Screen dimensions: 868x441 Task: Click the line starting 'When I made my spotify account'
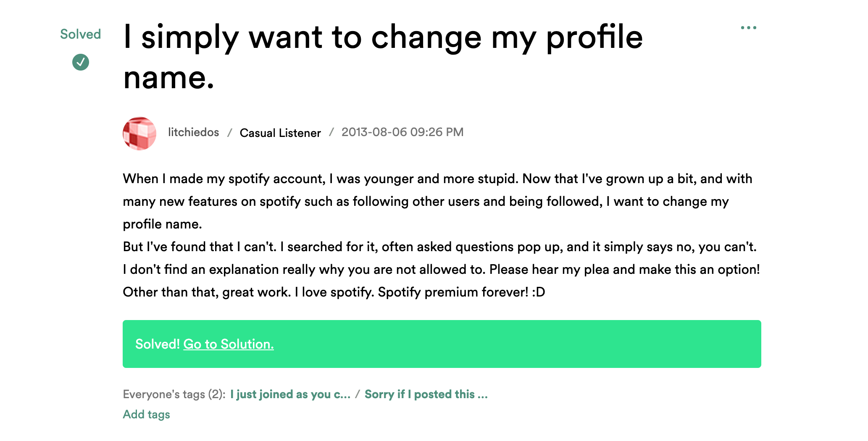click(437, 179)
